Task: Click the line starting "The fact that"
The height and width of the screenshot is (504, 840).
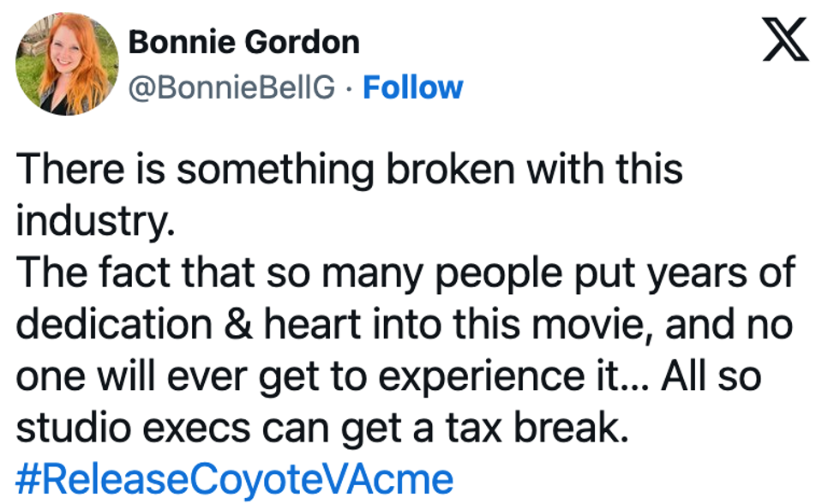Action: pos(405,274)
